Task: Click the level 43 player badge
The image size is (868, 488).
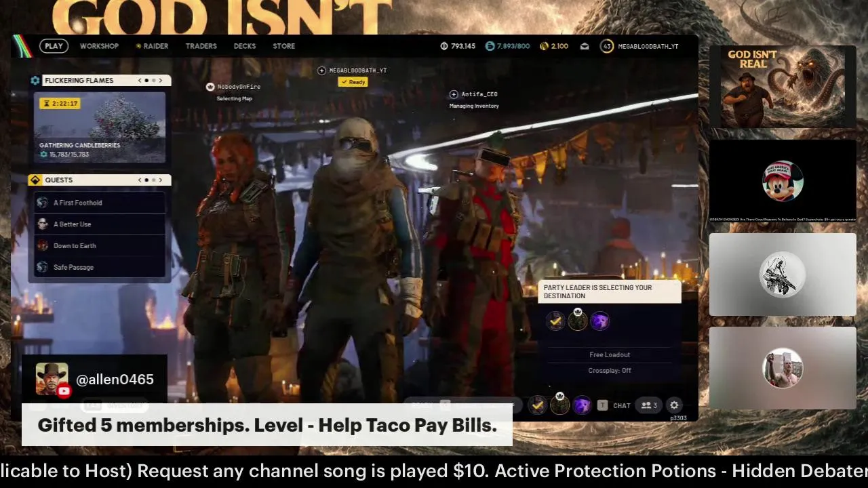Action: click(x=606, y=46)
